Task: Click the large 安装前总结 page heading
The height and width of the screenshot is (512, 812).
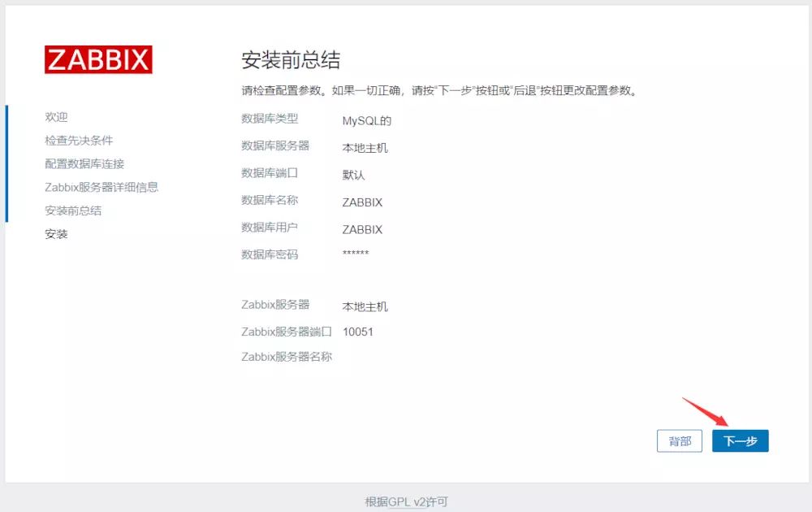Action: point(291,60)
